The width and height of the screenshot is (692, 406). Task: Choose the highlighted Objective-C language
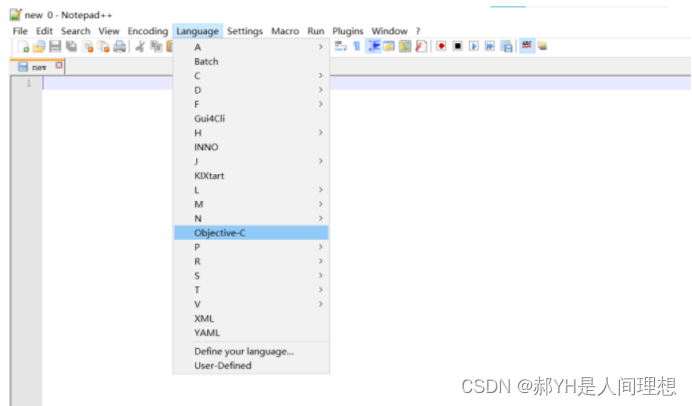point(251,233)
